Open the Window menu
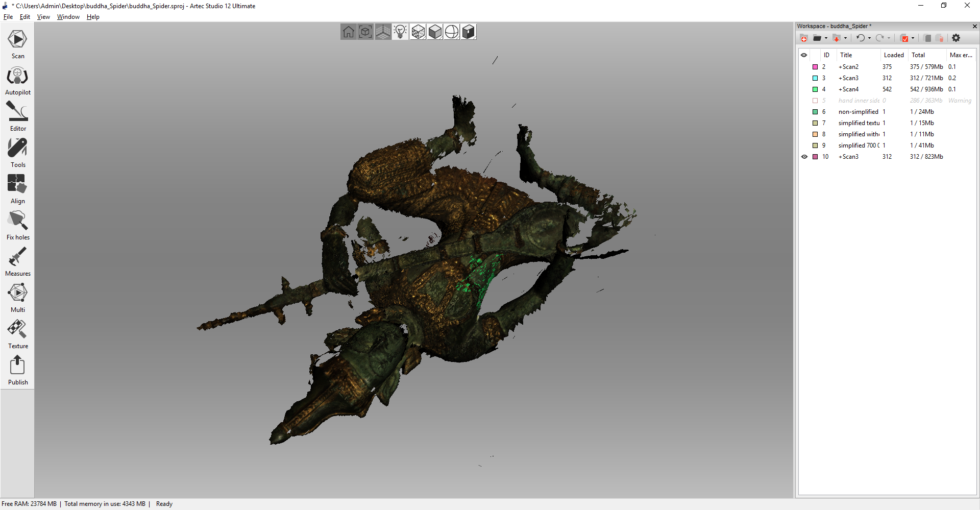The height and width of the screenshot is (510, 980). (68, 17)
